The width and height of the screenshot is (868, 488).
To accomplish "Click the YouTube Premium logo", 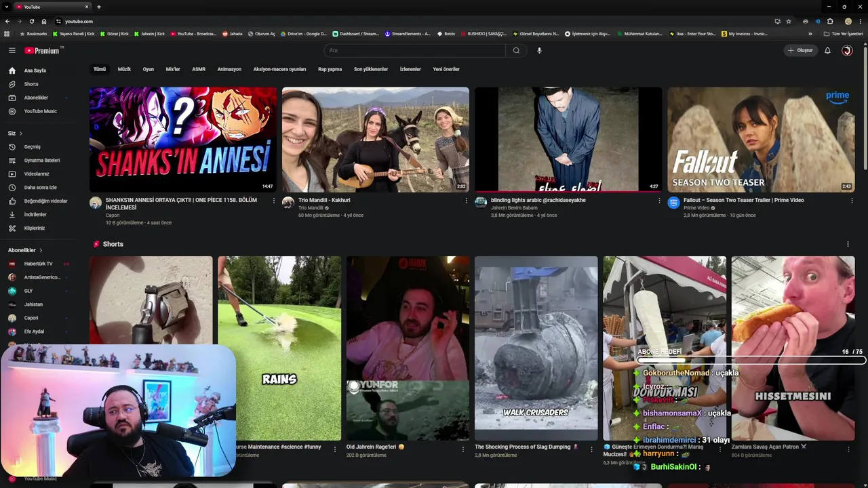I will click(x=43, y=50).
